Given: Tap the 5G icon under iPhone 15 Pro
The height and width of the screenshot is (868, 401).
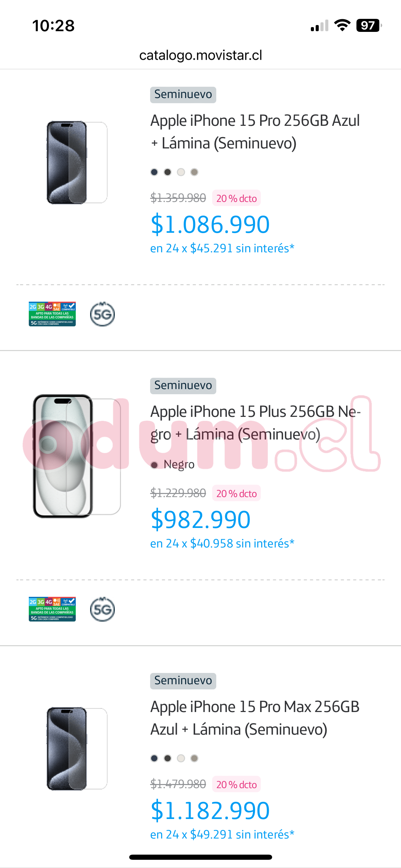Looking at the screenshot, I should pyautogui.click(x=102, y=314).
